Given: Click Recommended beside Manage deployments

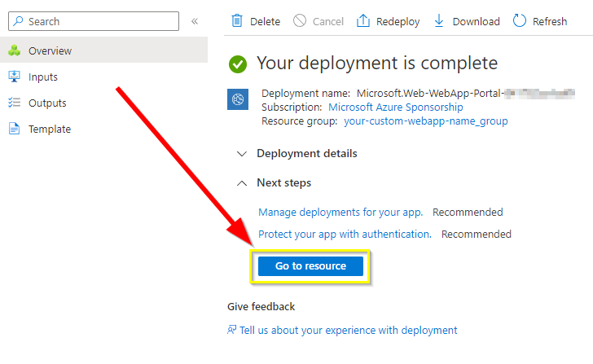Looking at the screenshot, I should click(468, 212).
